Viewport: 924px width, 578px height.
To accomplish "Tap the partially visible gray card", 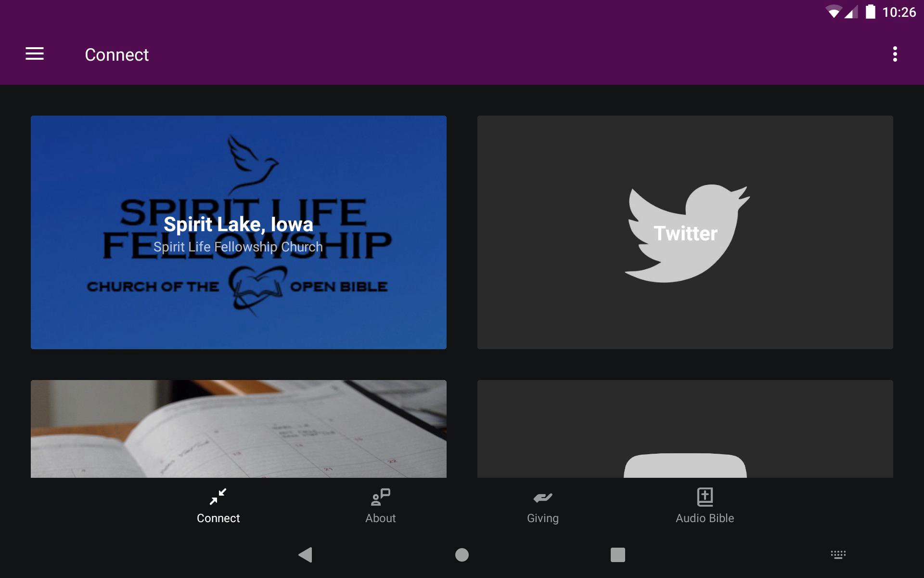I will pyautogui.click(x=685, y=429).
